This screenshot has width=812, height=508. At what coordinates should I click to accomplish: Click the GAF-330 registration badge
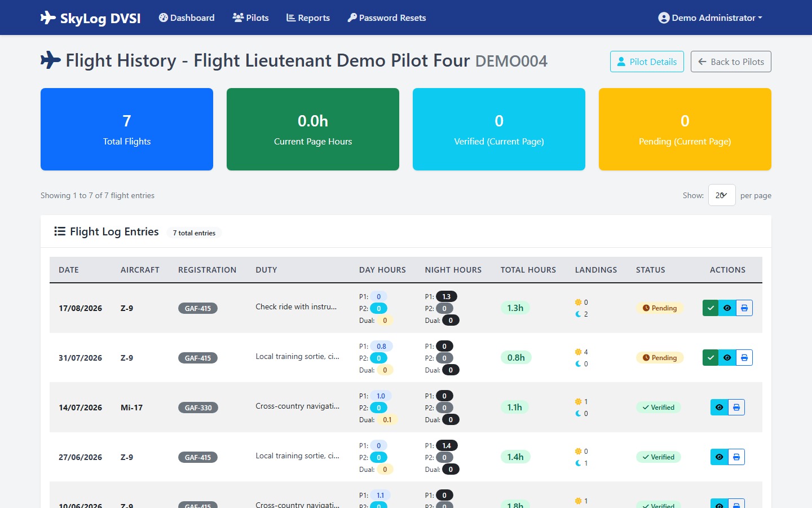click(198, 408)
